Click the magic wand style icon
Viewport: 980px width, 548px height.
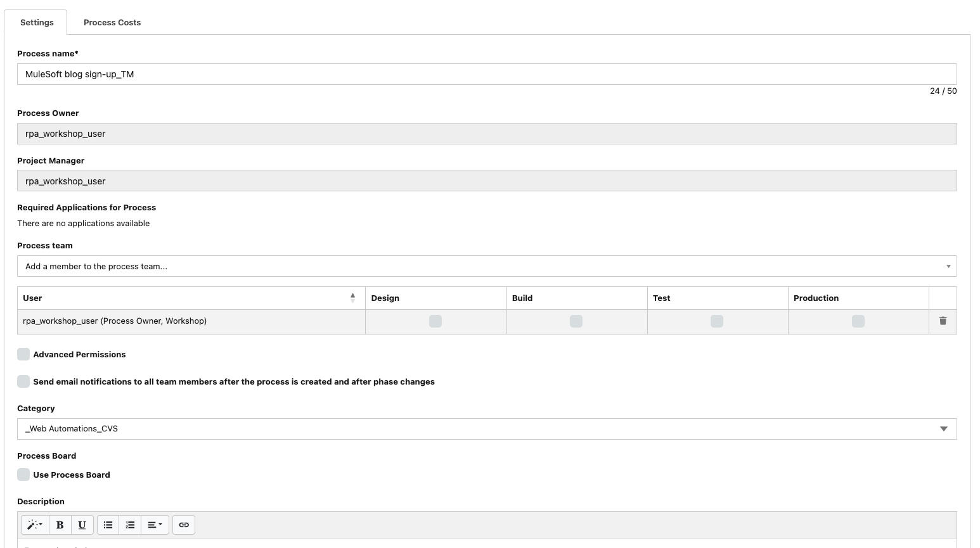pyautogui.click(x=34, y=525)
